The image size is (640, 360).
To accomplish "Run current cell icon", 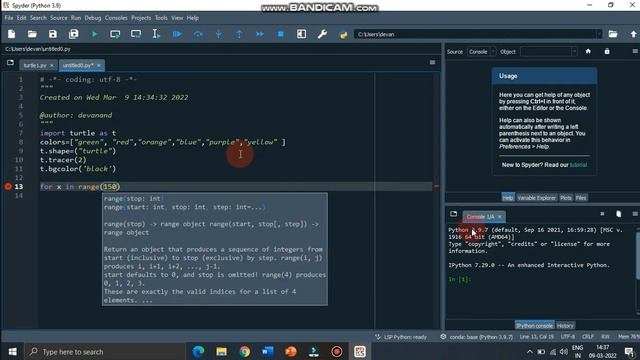I will [x=115, y=34].
